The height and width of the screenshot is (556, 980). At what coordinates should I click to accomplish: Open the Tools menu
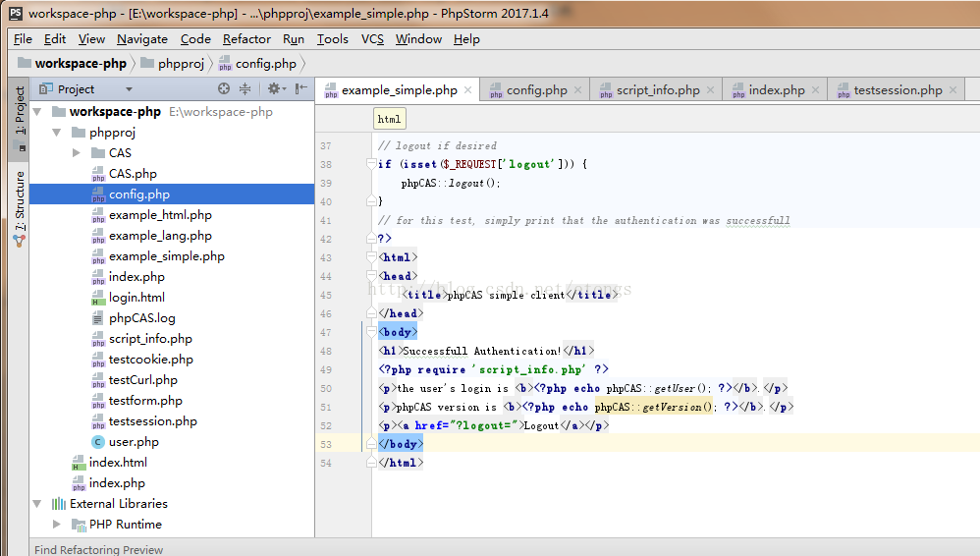point(333,38)
